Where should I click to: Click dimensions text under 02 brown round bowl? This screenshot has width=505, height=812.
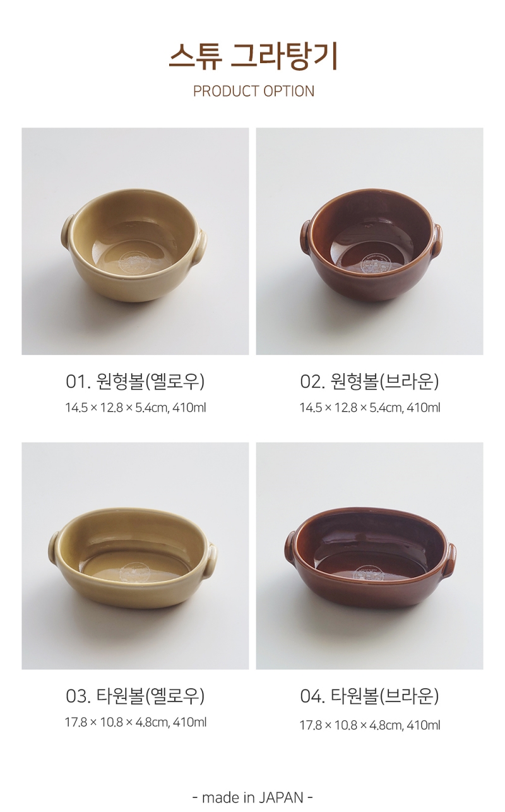coord(370,408)
